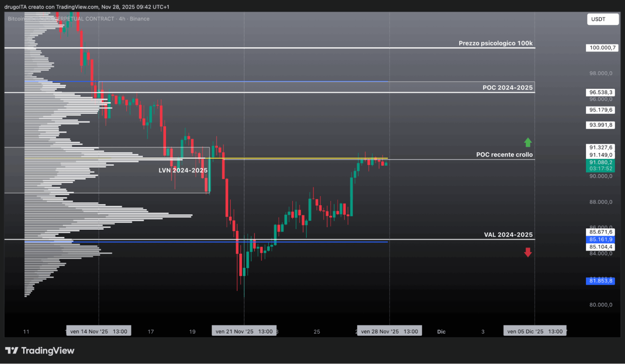
Task: Click the 'ven 28 Nov '25 13:00' time marker
Action: [x=389, y=331]
